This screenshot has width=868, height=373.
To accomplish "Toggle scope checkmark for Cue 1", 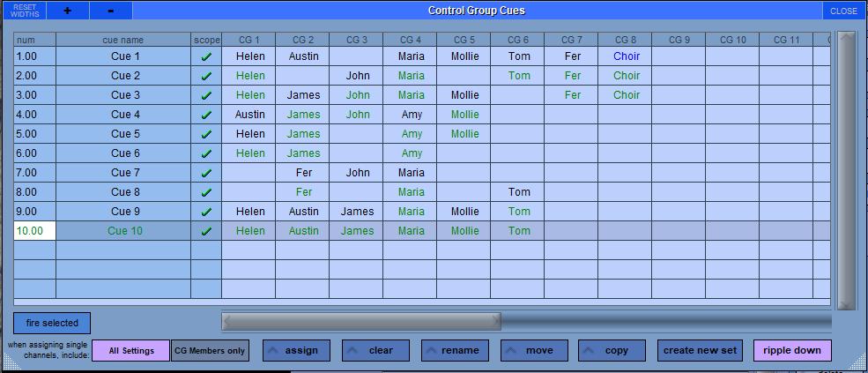I will [206, 56].
